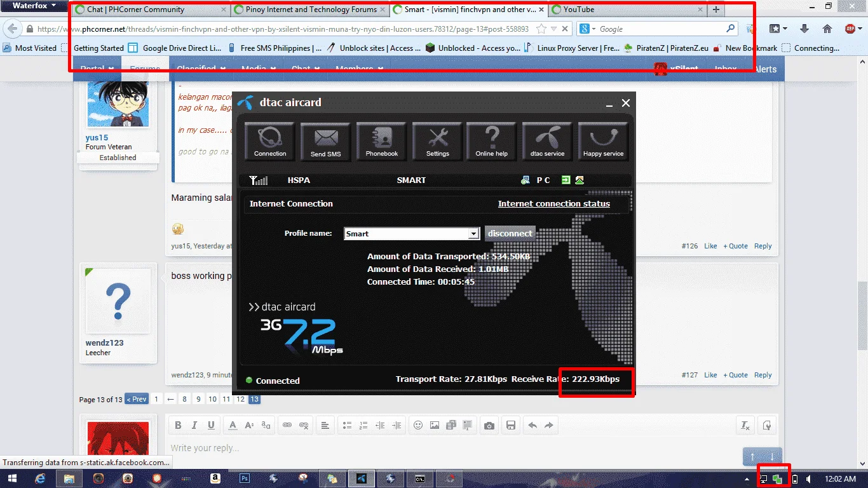The image size is (868, 488).
Task: Open Send SMS in dtac aircard
Action: 325,141
